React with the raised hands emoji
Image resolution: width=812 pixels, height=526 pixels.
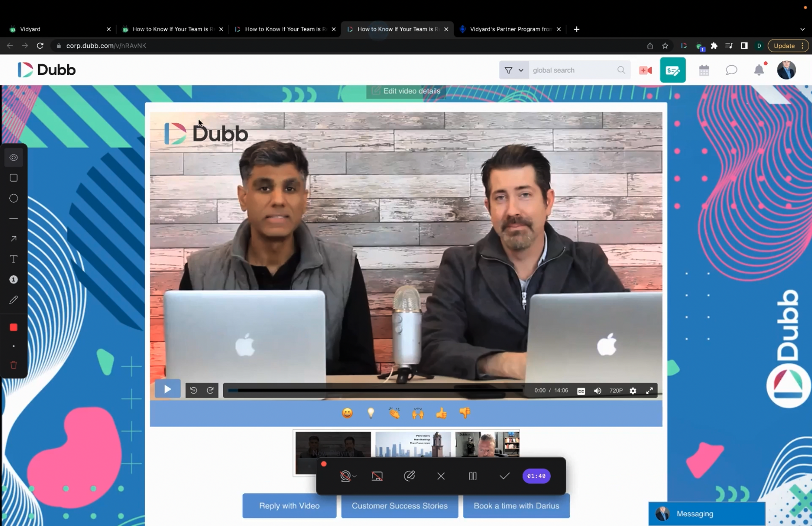(418, 413)
